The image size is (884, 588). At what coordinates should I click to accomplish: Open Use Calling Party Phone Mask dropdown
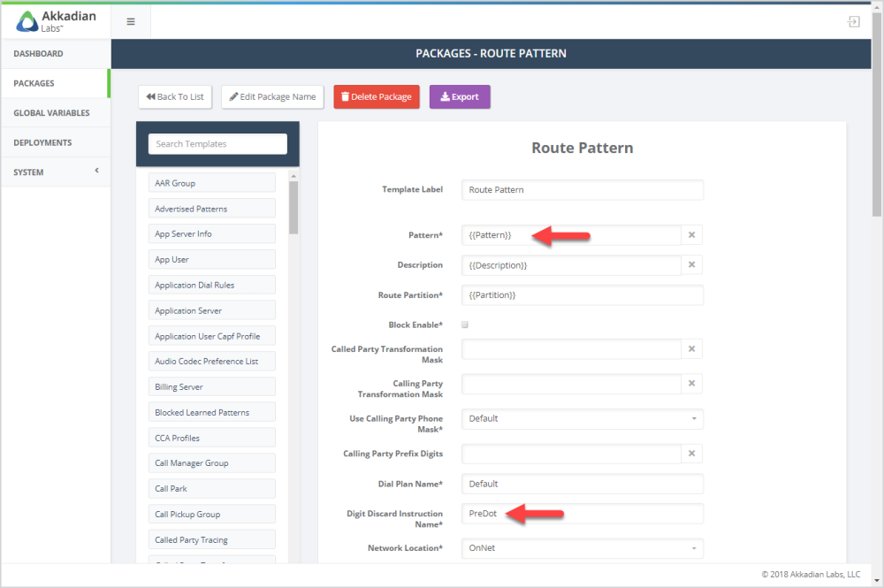pos(582,419)
